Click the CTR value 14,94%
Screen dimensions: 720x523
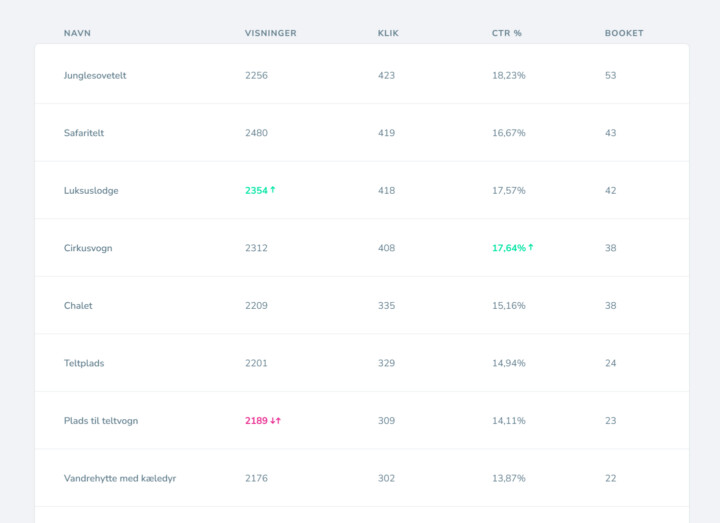pyautogui.click(x=509, y=363)
